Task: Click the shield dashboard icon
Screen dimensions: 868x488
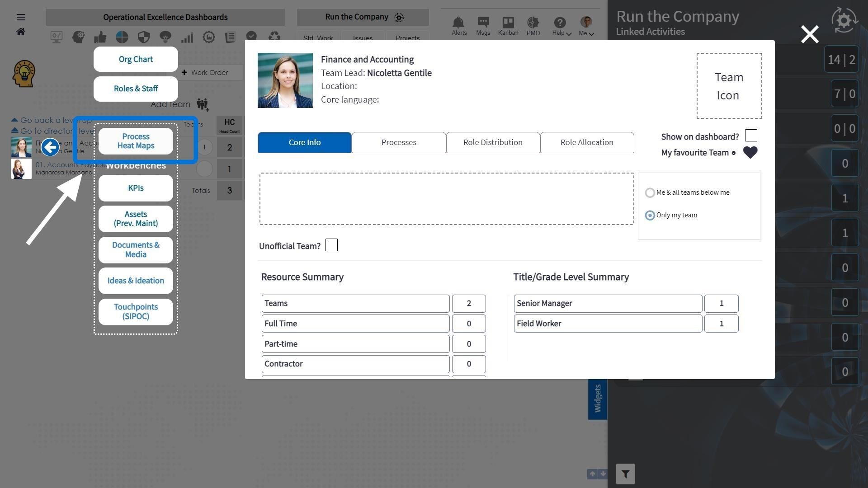Action: pos(143,37)
